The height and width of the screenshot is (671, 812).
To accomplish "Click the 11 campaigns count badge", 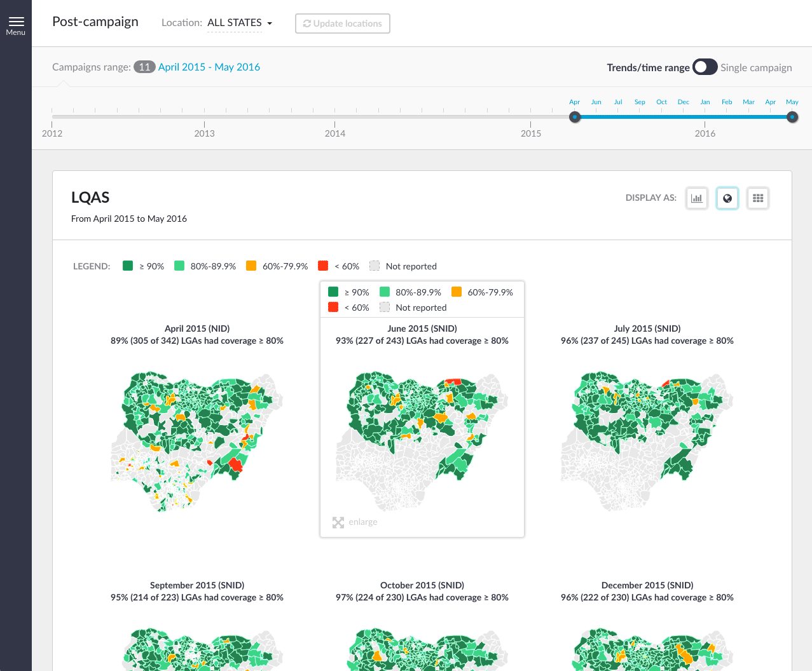I will (x=144, y=67).
